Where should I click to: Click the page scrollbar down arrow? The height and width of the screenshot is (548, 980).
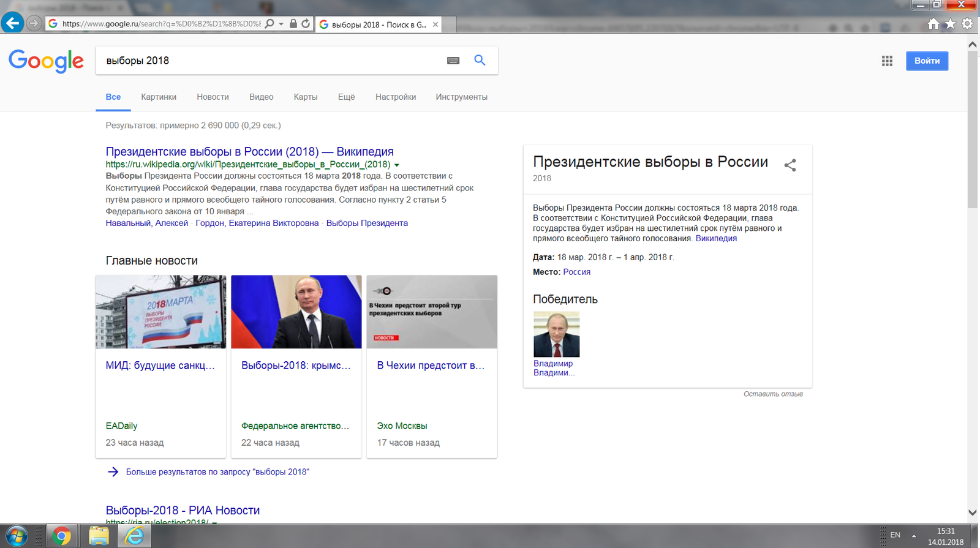pyautogui.click(x=973, y=512)
